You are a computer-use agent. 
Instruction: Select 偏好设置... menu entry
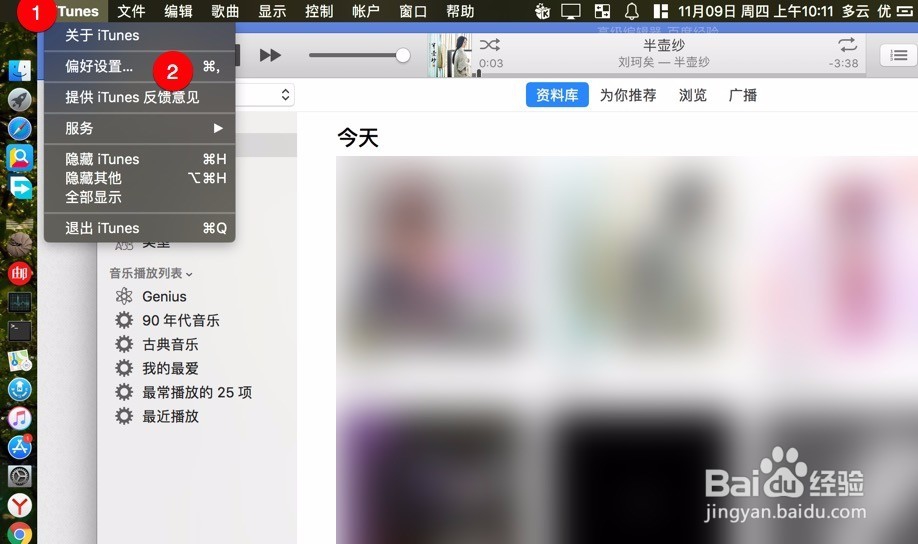139,67
